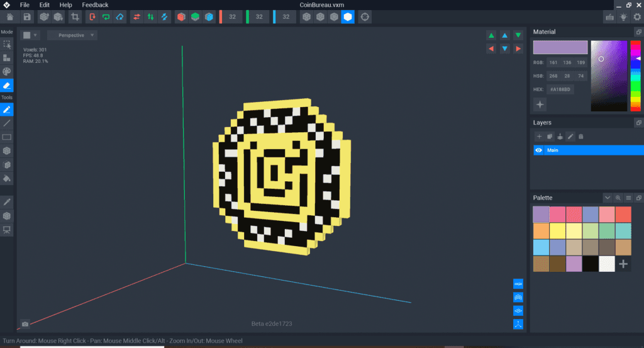
Task: Pick the yellow swatch in the Palette
Action: [557, 231]
